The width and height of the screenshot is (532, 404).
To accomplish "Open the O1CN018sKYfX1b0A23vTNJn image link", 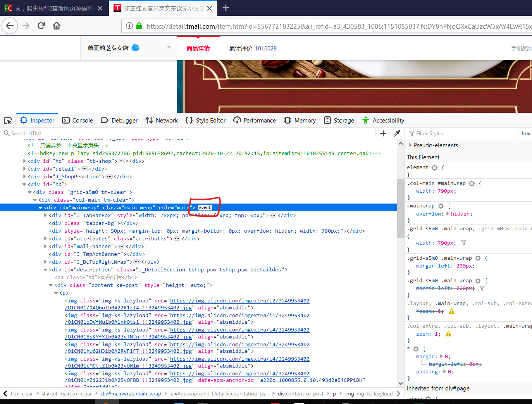I will (x=187, y=333).
